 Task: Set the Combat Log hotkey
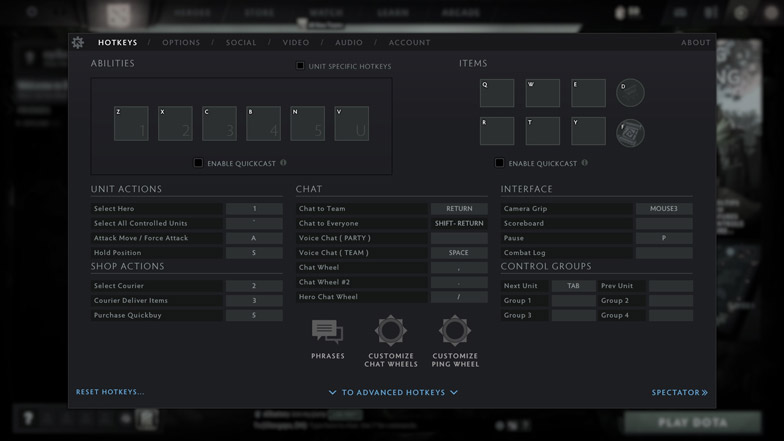point(664,252)
